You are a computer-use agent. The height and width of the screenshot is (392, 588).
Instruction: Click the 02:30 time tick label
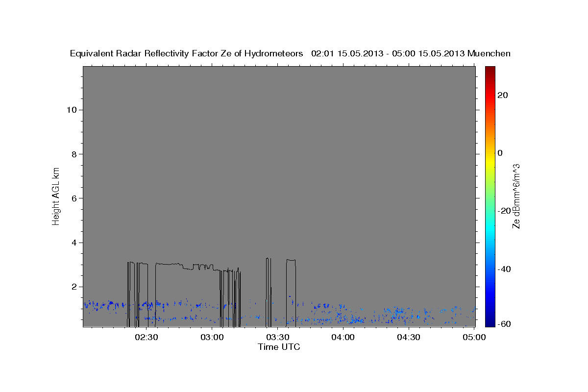pos(147,337)
